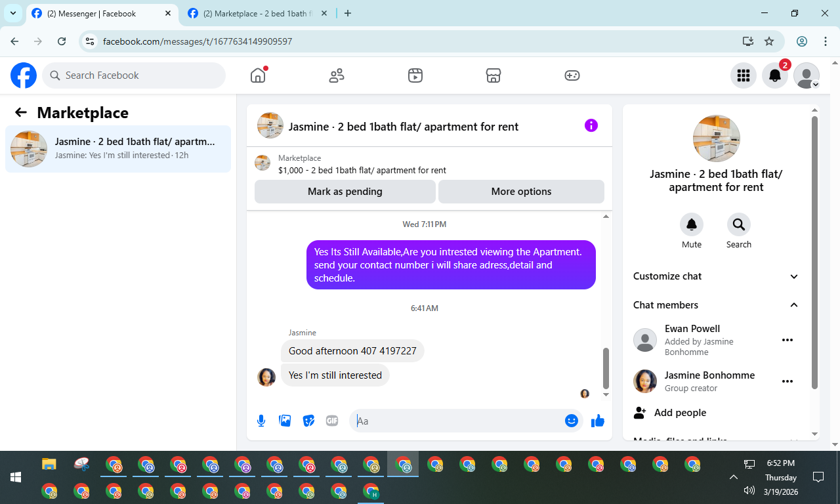This screenshot has height=504, width=840.
Task: Open options for Ewan Powell member
Action: tap(787, 340)
